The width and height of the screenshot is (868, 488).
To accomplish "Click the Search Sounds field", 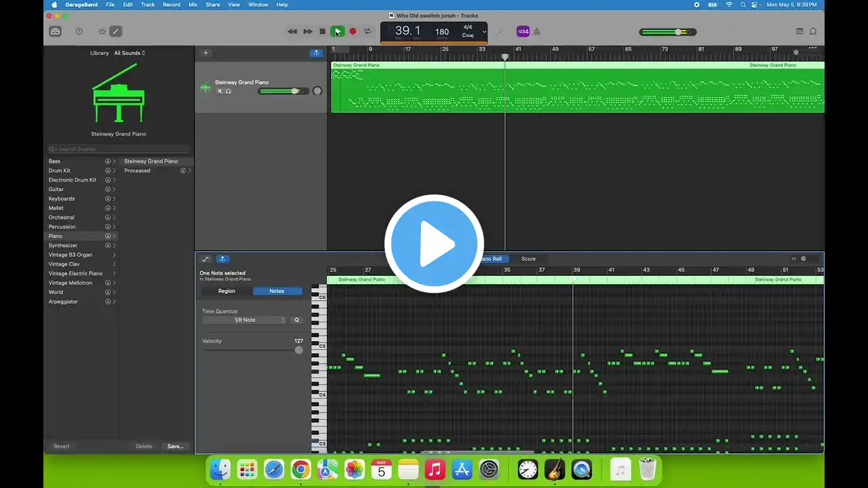I will coord(119,149).
